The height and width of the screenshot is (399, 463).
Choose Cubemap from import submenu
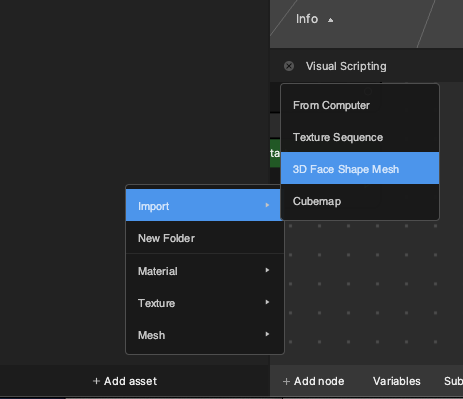coord(360,201)
